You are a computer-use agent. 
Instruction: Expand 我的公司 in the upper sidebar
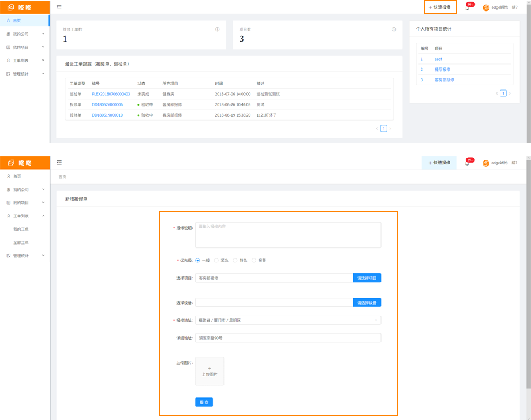[25, 34]
